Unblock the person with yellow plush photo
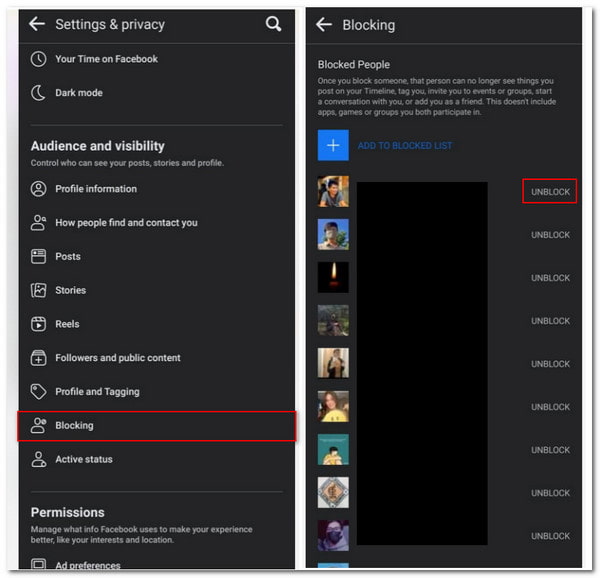The height and width of the screenshot is (578, 600). pos(550,407)
